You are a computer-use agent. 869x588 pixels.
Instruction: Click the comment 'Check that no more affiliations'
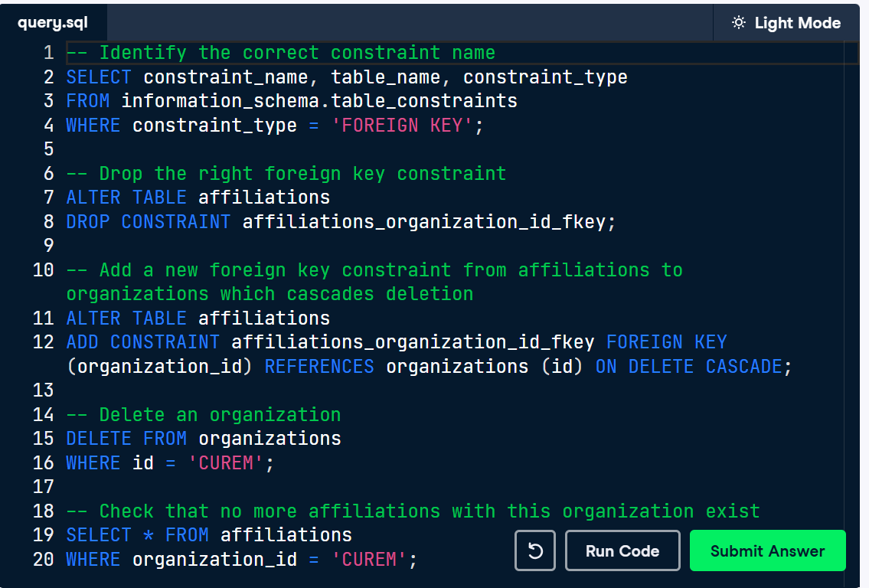click(413, 511)
